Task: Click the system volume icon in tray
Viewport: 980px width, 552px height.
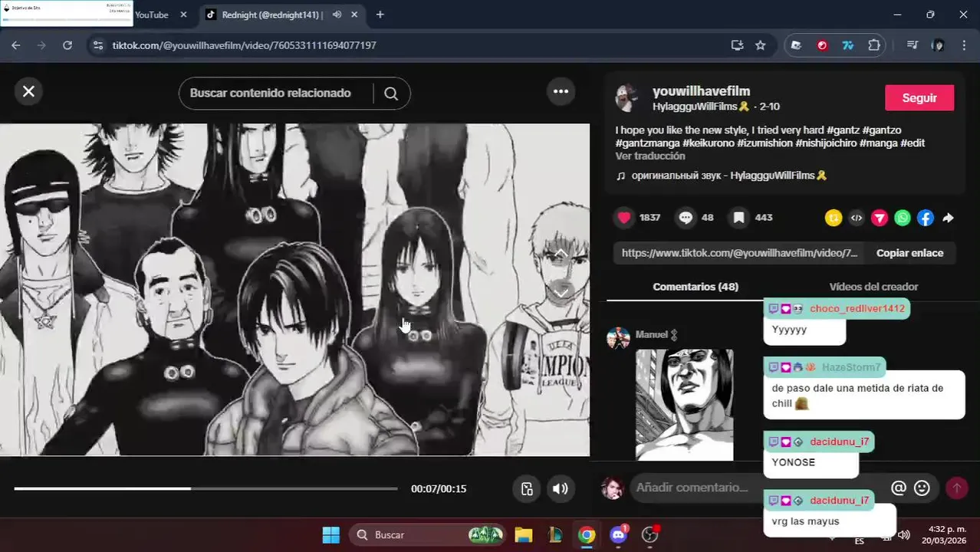Action: [904, 535]
